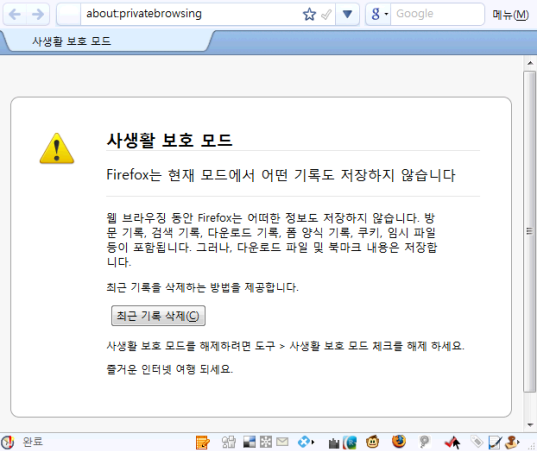Click the 최근 기록 삭제(C) button
537x451 pixels.
point(158,315)
